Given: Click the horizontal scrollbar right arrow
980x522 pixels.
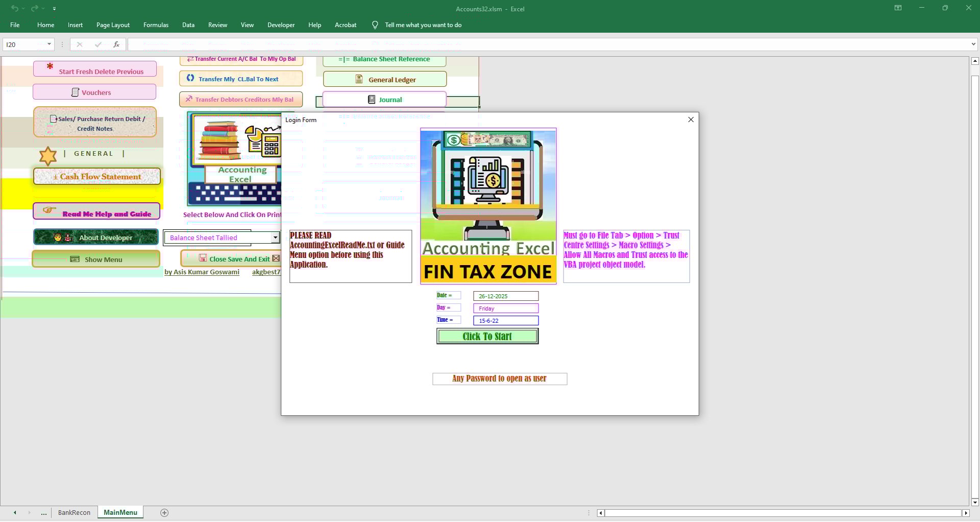Looking at the screenshot, I should click(x=966, y=513).
